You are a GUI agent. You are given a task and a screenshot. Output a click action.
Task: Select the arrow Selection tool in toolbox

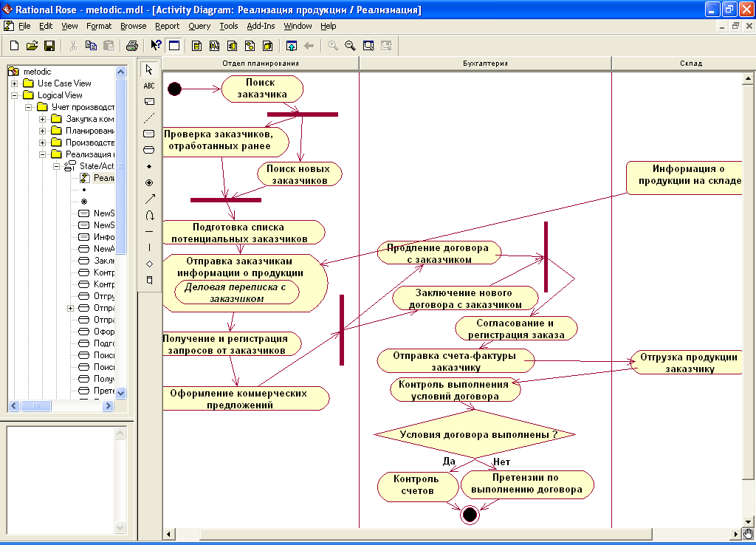[x=149, y=69]
